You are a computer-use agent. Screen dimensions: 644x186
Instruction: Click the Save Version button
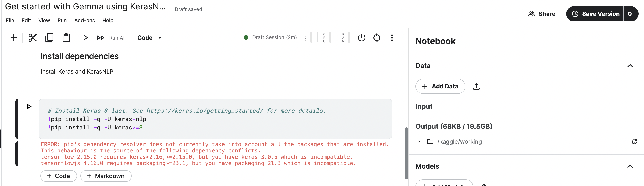(x=595, y=14)
